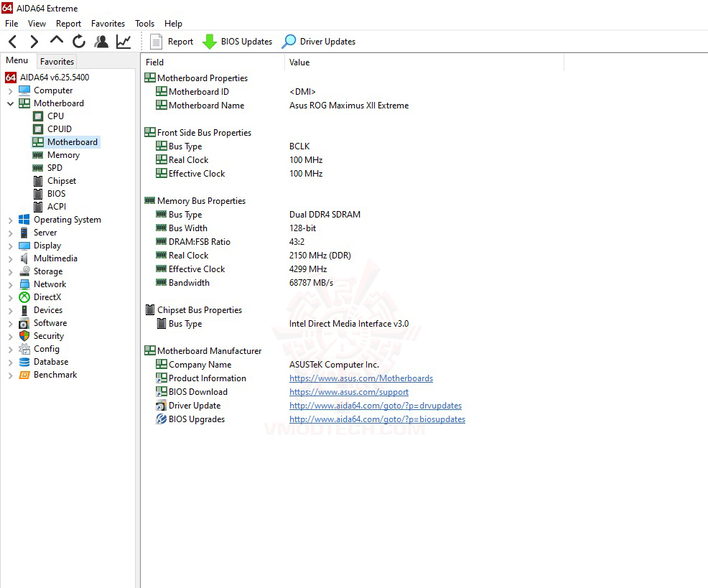Select the CPUID icon in tree
Image resolution: width=708 pixels, height=588 pixels.
click(38, 129)
